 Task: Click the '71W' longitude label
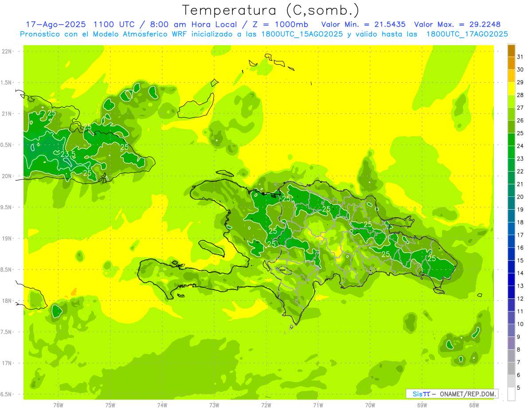coord(318,405)
